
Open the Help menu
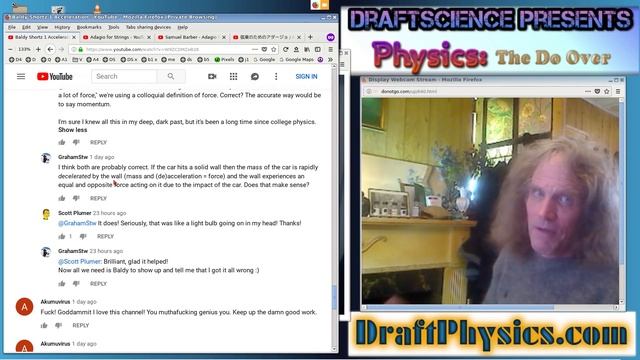click(x=182, y=27)
